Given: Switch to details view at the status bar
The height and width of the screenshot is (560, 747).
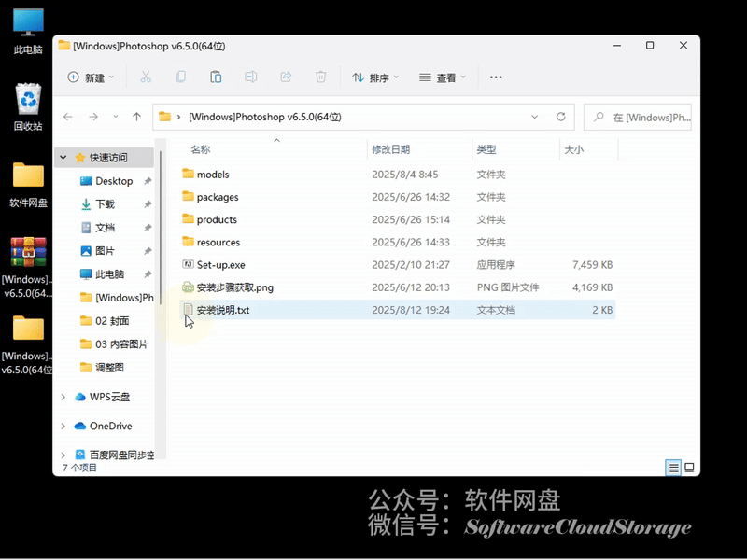Looking at the screenshot, I should pyautogui.click(x=671, y=468).
